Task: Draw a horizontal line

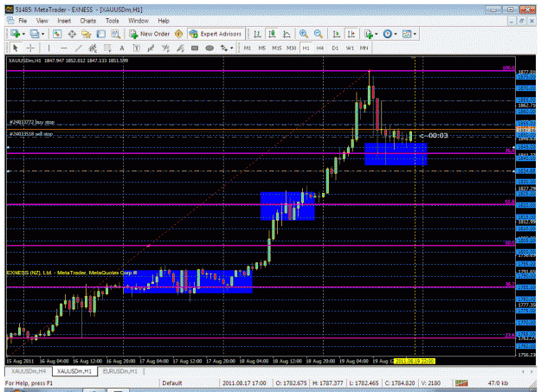Action: (x=63, y=48)
